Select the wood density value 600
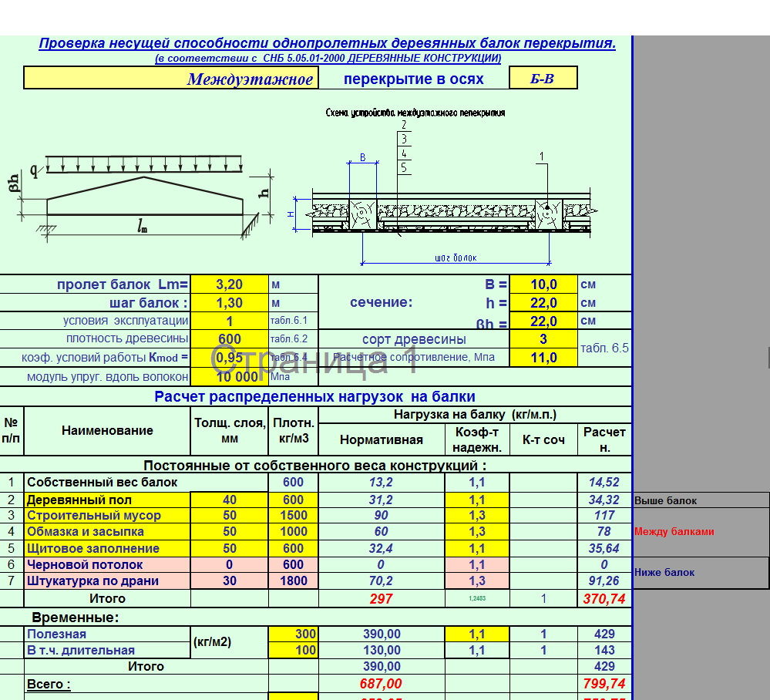Screen dimensions: 770x700 pyautogui.click(x=230, y=339)
